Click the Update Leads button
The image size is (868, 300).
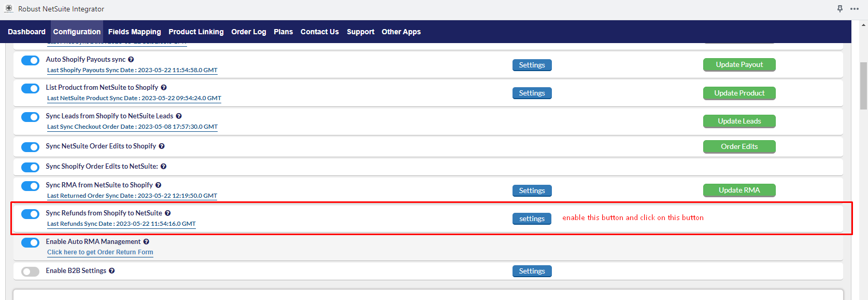click(x=739, y=121)
